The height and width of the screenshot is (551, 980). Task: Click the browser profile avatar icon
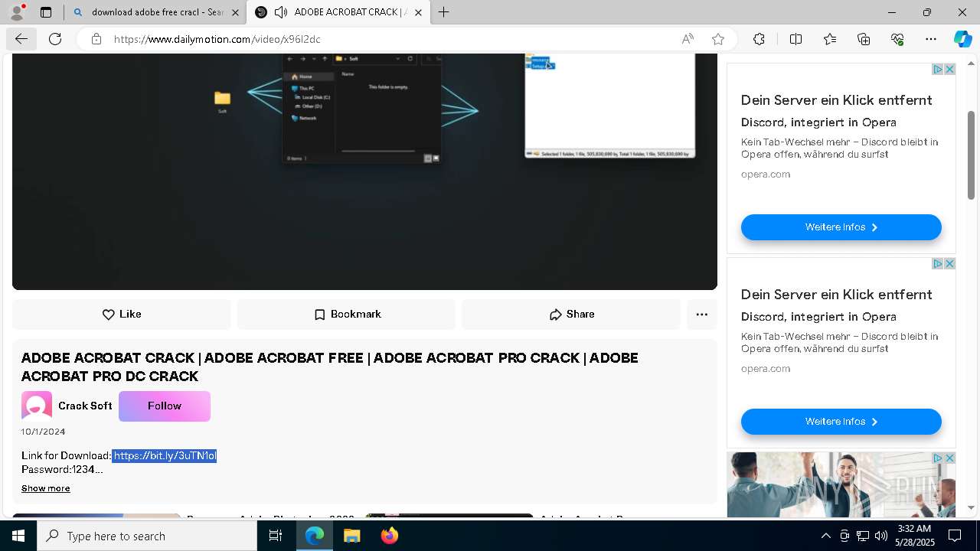[16, 12]
